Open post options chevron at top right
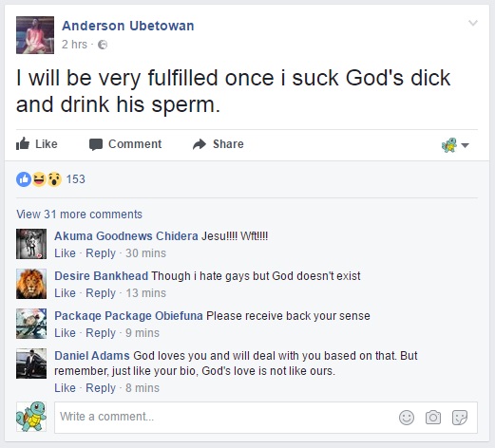The width and height of the screenshot is (495, 448). pos(473,23)
